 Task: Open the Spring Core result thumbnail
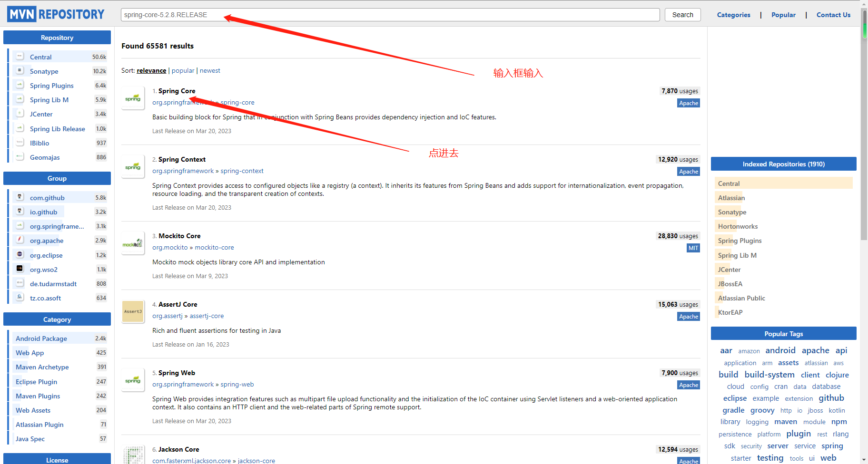(133, 98)
